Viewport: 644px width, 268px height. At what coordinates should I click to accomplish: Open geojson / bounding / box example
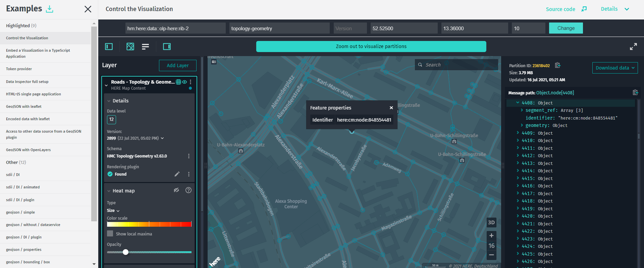point(45,262)
